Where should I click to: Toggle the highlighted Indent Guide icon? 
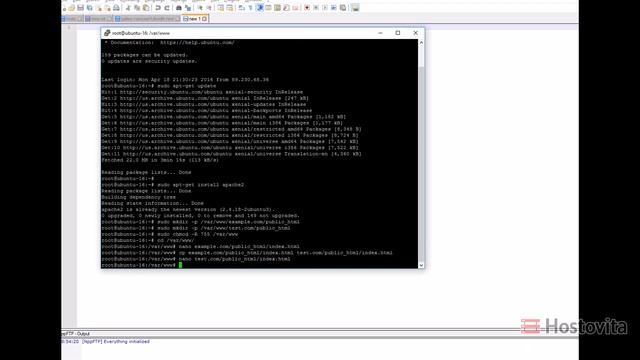click(260, 8)
